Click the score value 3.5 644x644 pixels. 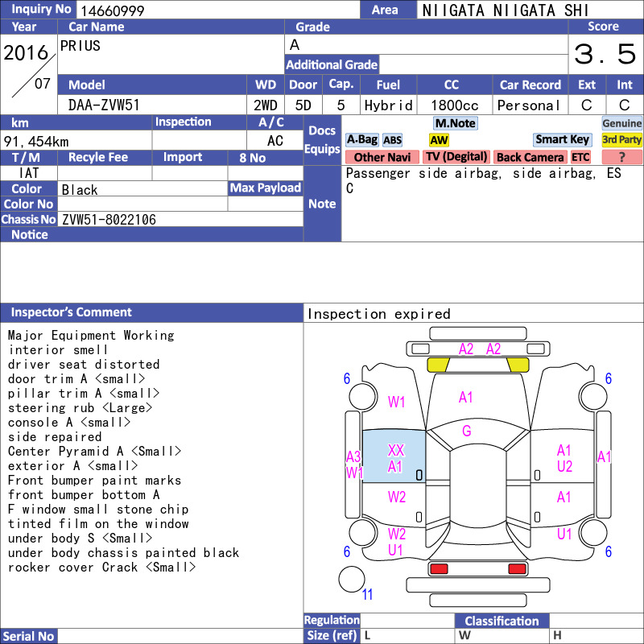(x=605, y=54)
